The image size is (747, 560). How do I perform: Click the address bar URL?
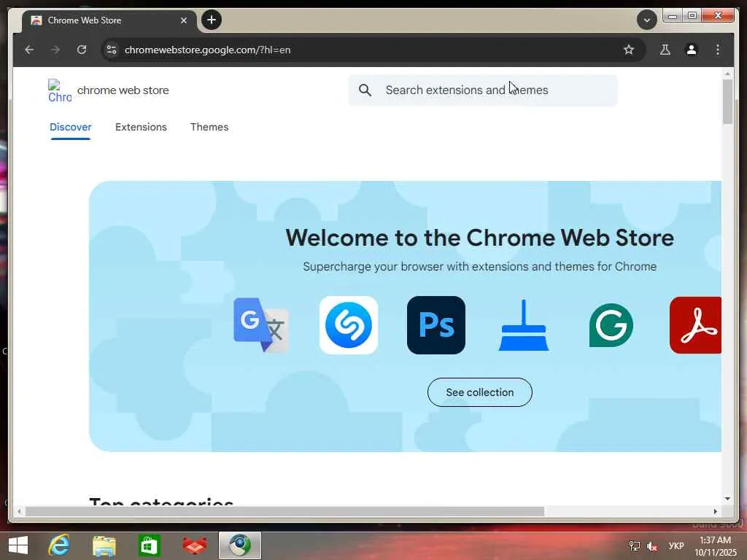(x=207, y=50)
